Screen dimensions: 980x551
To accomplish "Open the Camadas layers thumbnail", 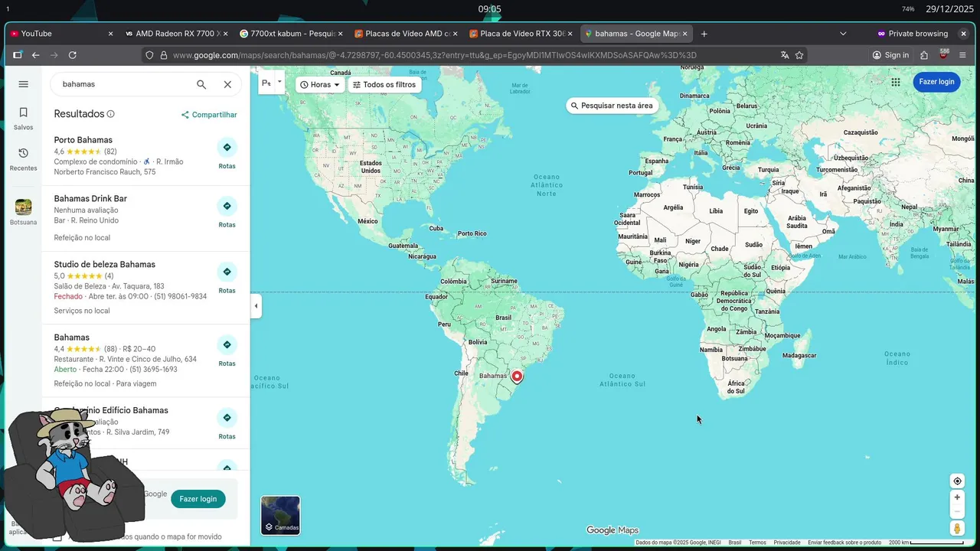I will (x=280, y=515).
